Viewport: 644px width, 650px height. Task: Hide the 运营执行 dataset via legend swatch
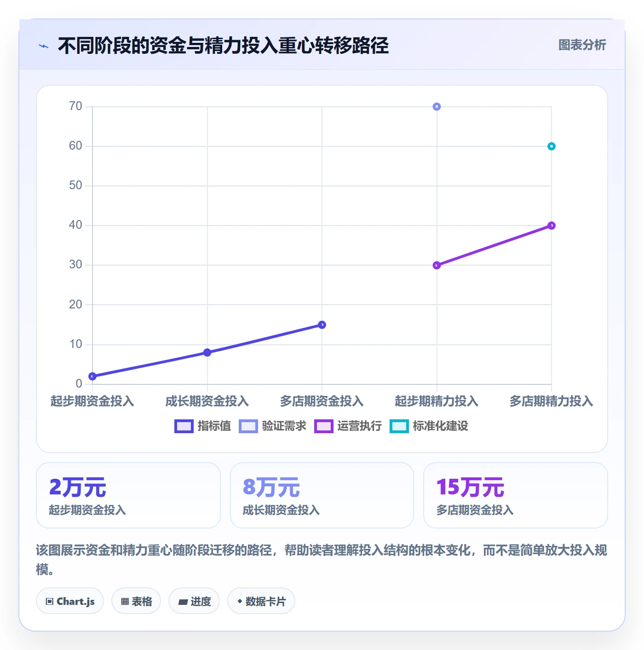click(324, 426)
